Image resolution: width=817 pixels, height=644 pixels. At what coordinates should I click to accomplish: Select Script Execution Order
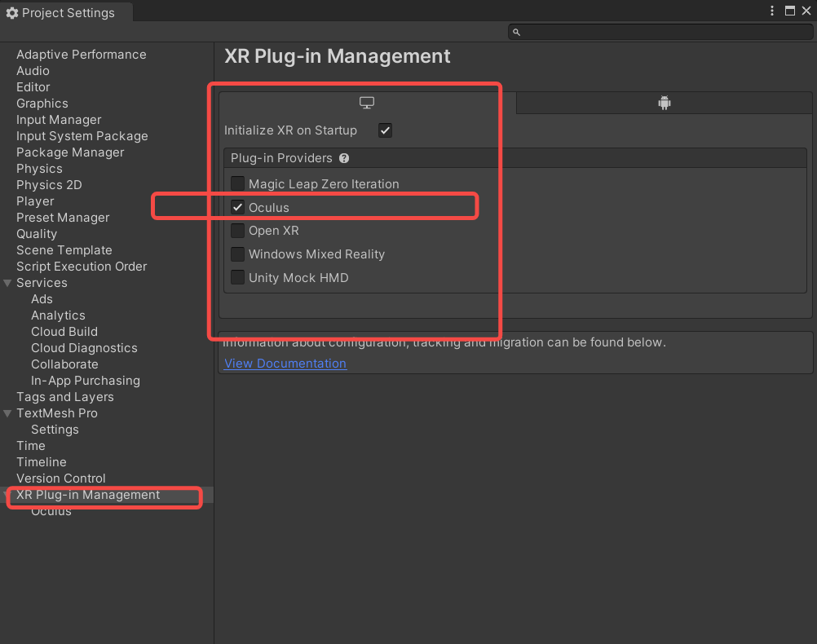[82, 267]
